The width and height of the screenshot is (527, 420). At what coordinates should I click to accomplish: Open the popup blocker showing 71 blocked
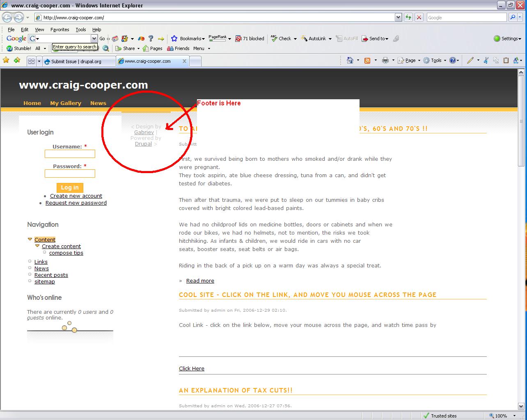[250, 39]
